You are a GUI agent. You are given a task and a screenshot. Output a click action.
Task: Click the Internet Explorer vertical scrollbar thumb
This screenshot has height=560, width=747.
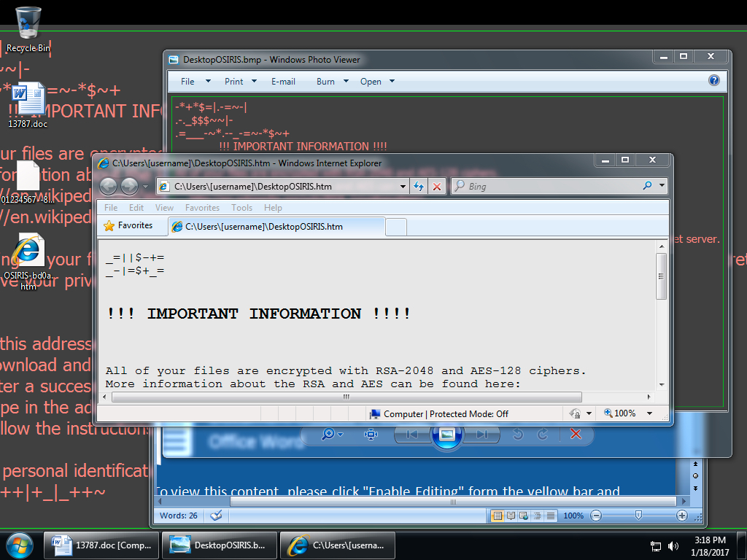(x=661, y=276)
